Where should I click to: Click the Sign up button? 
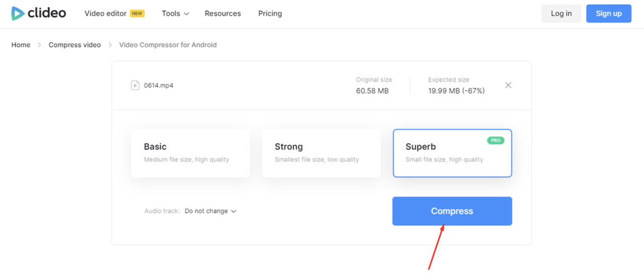point(608,14)
